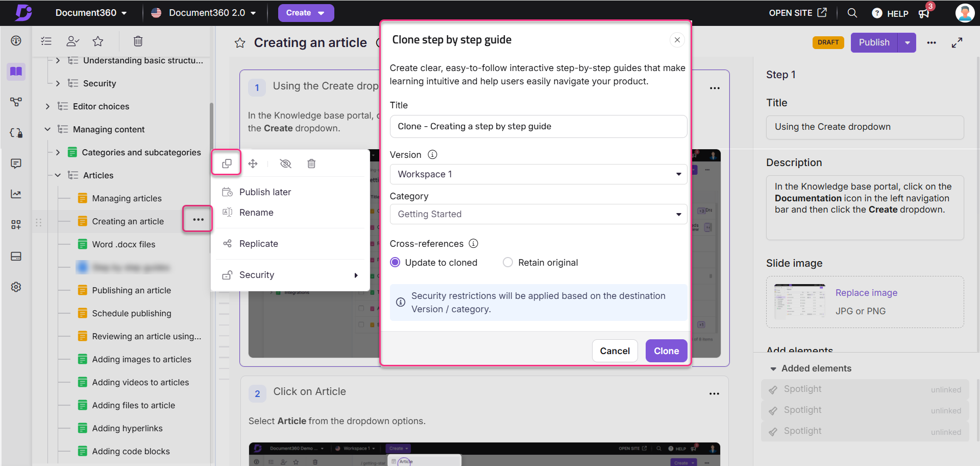
Task: Open more options for Creating an article
Action: (x=198, y=219)
